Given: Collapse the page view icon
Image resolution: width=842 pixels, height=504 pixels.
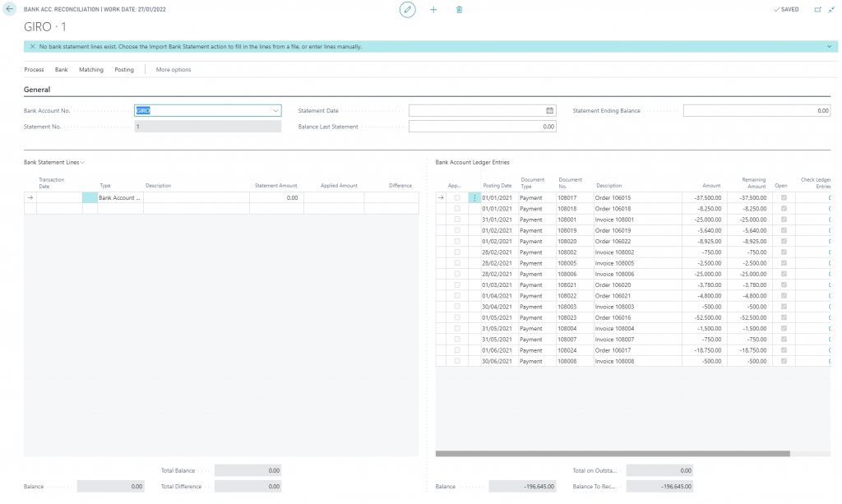Looking at the screenshot, I should (831, 10).
